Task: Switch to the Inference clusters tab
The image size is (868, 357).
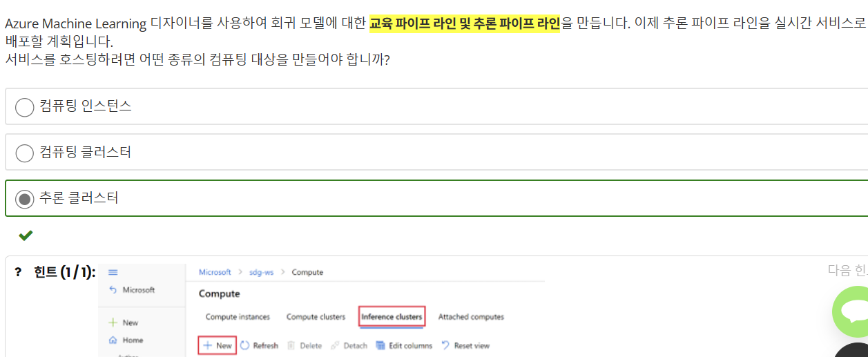Action: pyautogui.click(x=392, y=317)
